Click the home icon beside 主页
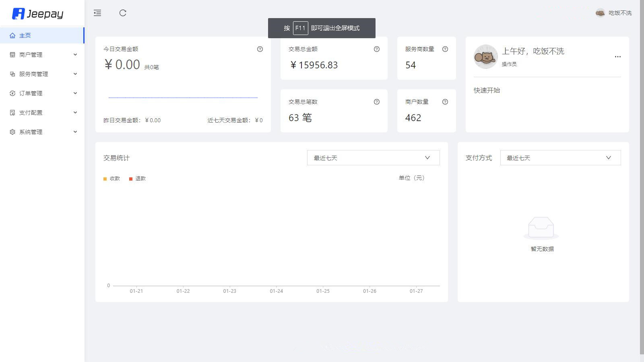644x362 pixels. click(x=12, y=35)
